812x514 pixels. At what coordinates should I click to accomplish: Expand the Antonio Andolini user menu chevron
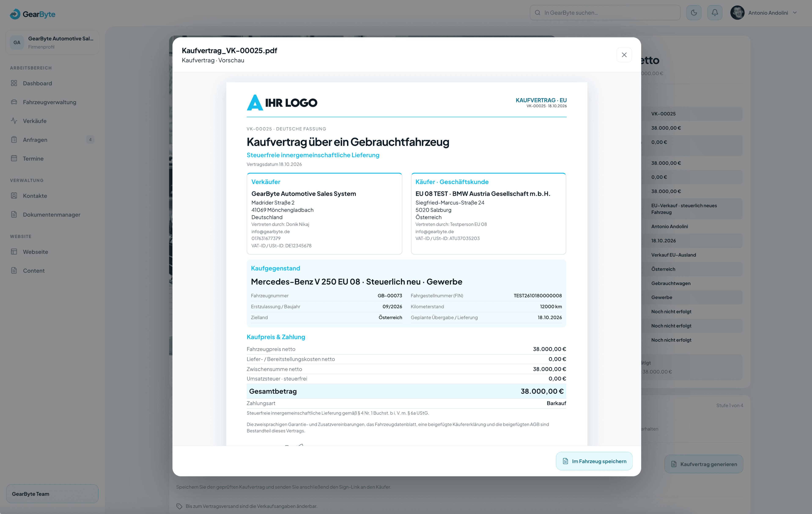(795, 13)
